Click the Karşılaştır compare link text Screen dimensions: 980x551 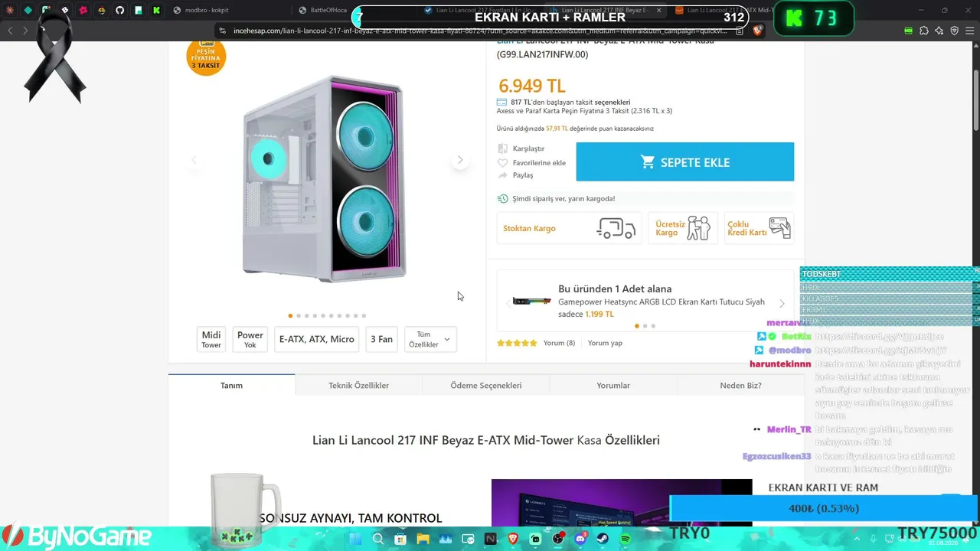[528, 148]
